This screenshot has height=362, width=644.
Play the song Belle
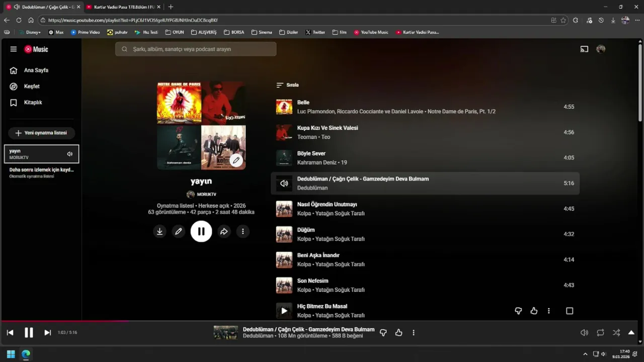click(x=303, y=103)
